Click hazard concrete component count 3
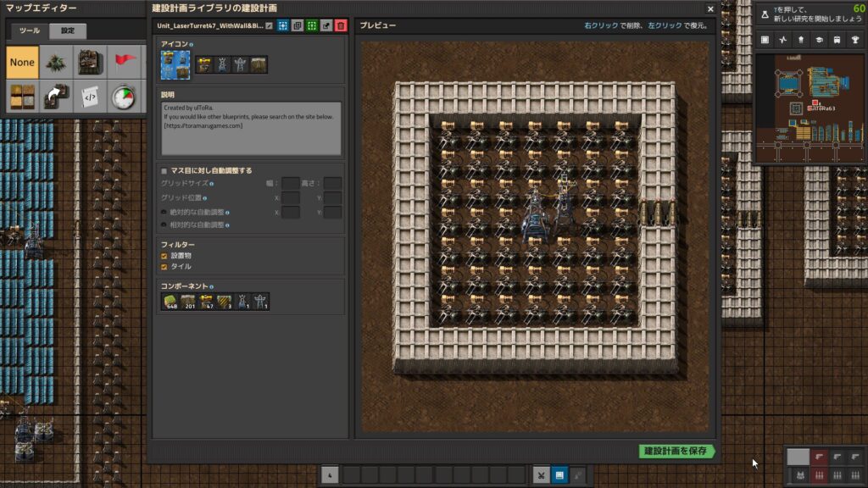 [224, 302]
